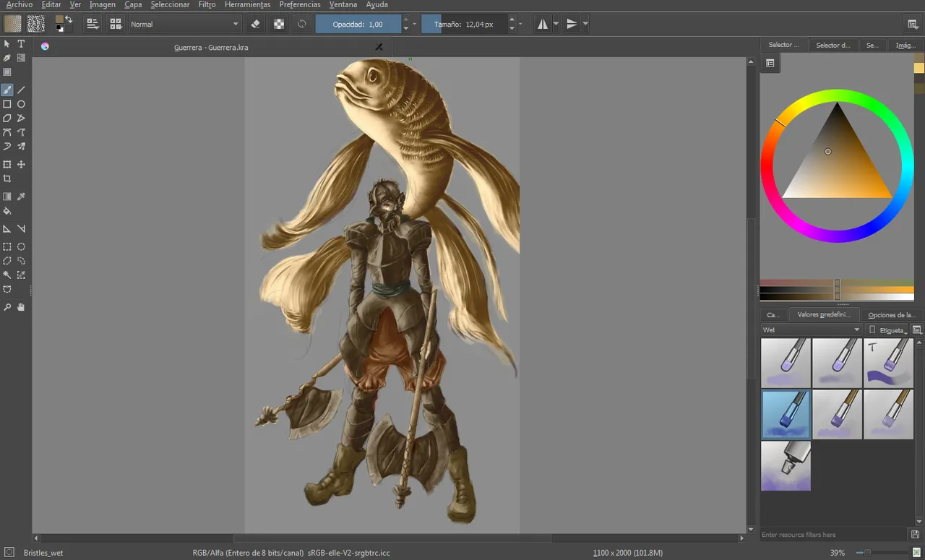The height and width of the screenshot is (560, 925).
Task: Toggle vertical mirror tool
Action: [x=572, y=24]
